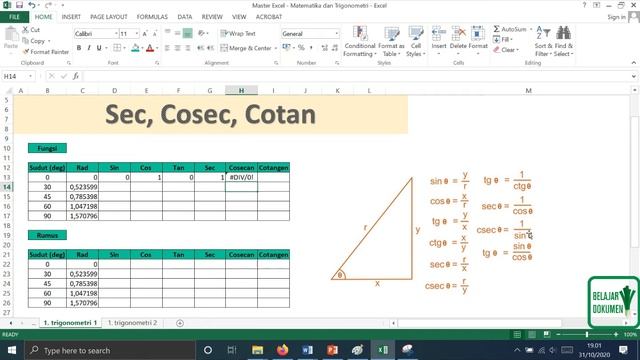The image size is (640, 360).
Task: Click the zoom in plus button
Action: coord(616,334)
